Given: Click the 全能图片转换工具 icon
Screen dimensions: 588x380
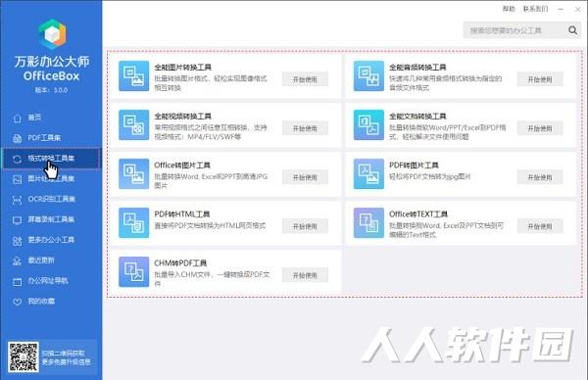Looking at the screenshot, I should (134, 76).
